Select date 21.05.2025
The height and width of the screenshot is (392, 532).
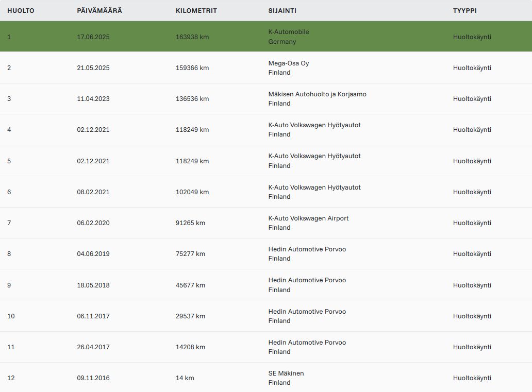93,68
